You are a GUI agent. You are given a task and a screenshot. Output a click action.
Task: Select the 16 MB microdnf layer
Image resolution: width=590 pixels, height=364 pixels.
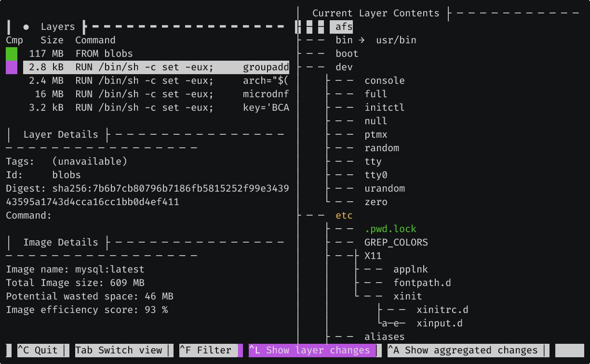(x=145, y=94)
